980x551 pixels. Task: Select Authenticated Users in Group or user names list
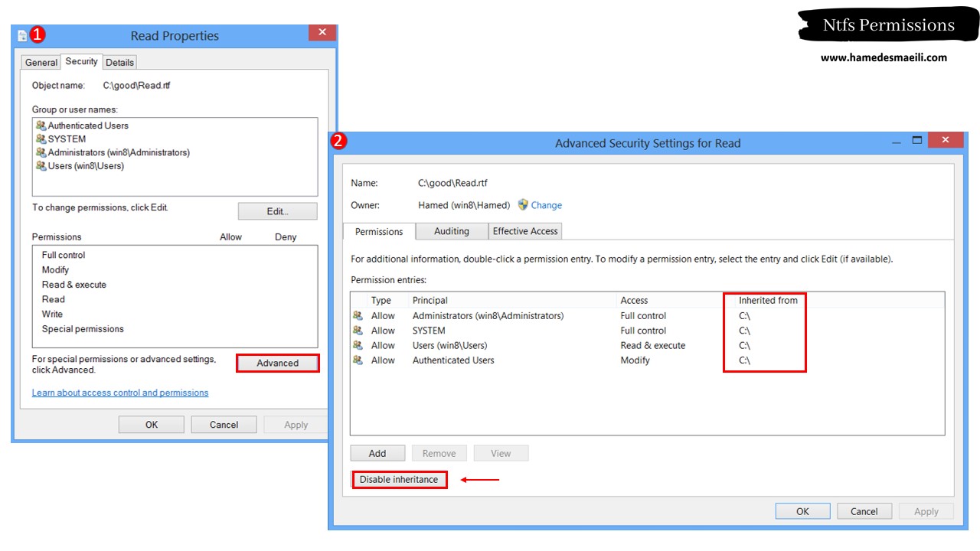88,126
